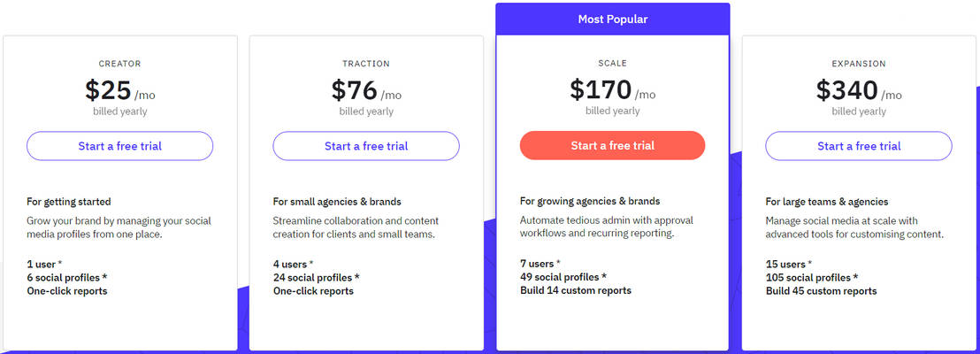The height and width of the screenshot is (354, 980).
Task: Click the SCALE plan heading
Action: click(612, 64)
